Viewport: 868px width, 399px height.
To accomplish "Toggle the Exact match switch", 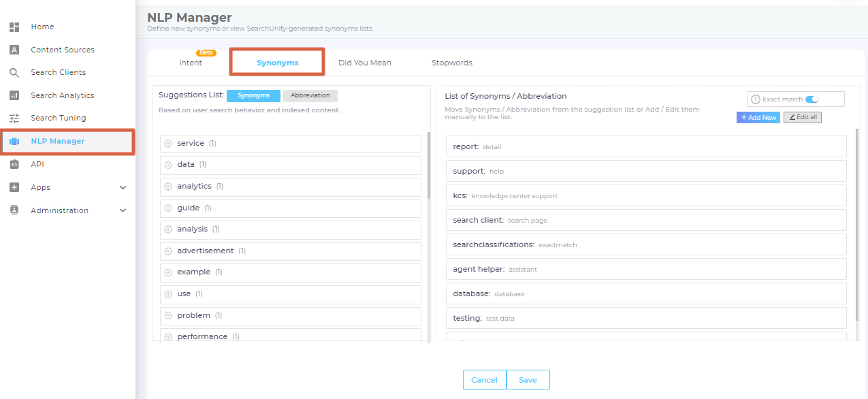I will point(811,99).
